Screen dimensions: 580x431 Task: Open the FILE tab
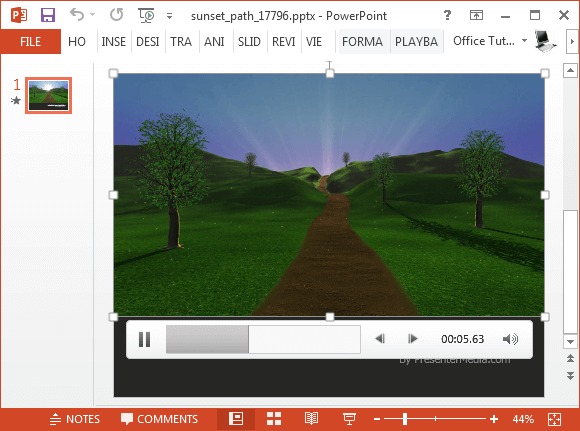pyautogui.click(x=30, y=41)
